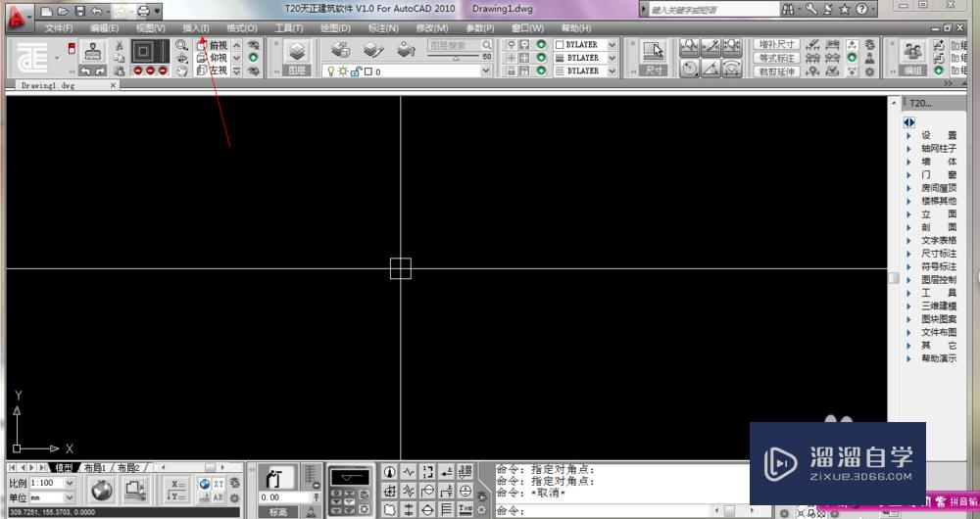This screenshot has height=519, width=980.
Task: Click the large 图层 layer button
Action: [x=297, y=58]
